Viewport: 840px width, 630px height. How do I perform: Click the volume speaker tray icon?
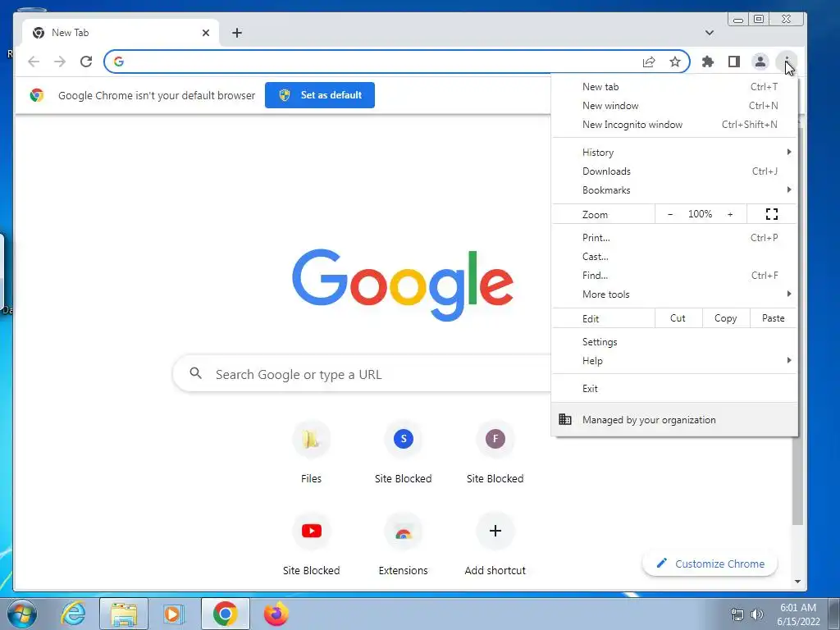(x=757, y=614)
